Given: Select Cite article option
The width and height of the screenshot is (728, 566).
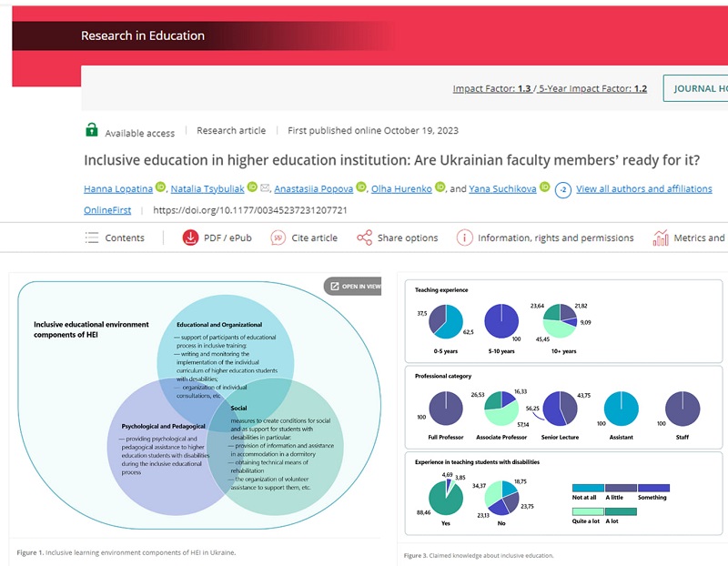Looking at the screenshot, I should pyautogui.click(x=314, y=238).
